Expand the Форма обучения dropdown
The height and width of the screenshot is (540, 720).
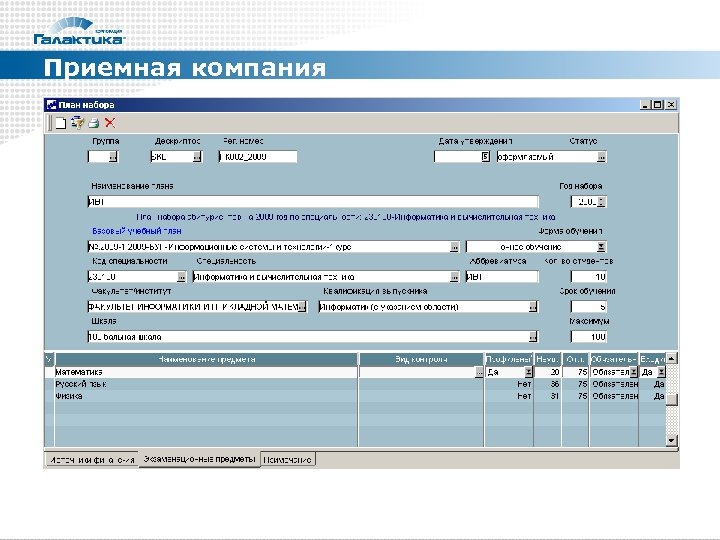pyautogui.click(x=601, y=247)
